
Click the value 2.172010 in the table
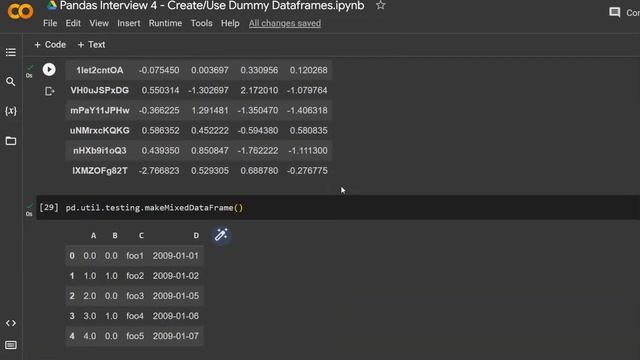click(259, 90)
